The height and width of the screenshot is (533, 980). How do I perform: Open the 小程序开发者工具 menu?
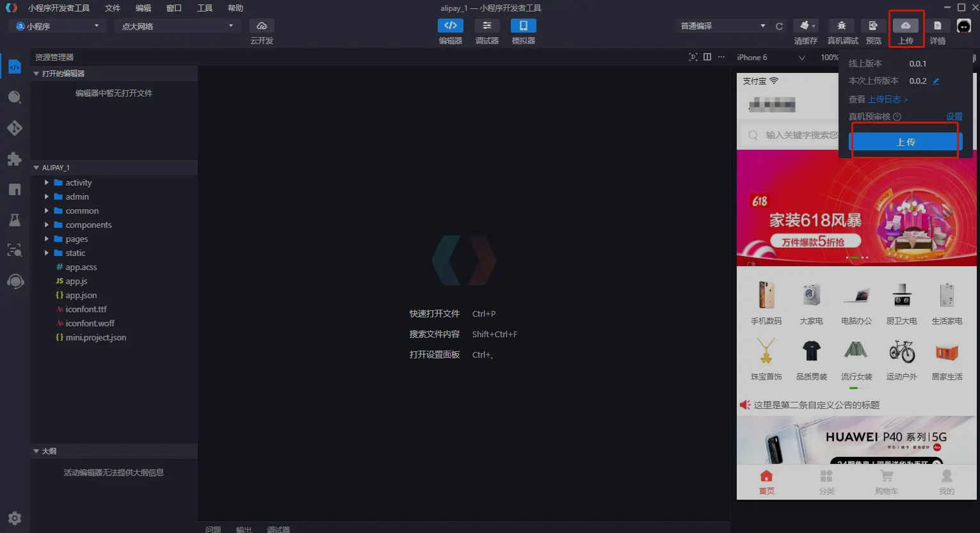click(59, 8)
